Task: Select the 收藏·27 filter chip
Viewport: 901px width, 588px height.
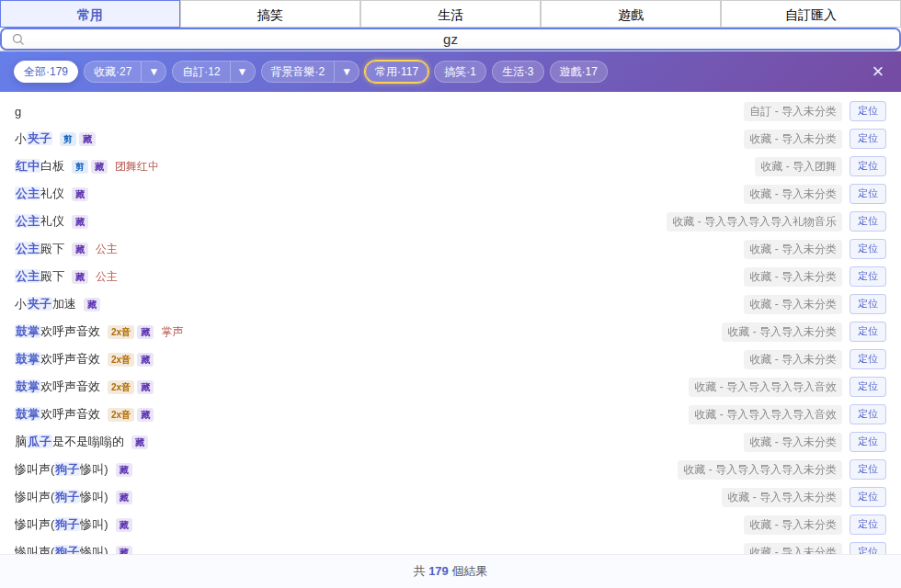Action: [112, 72]
